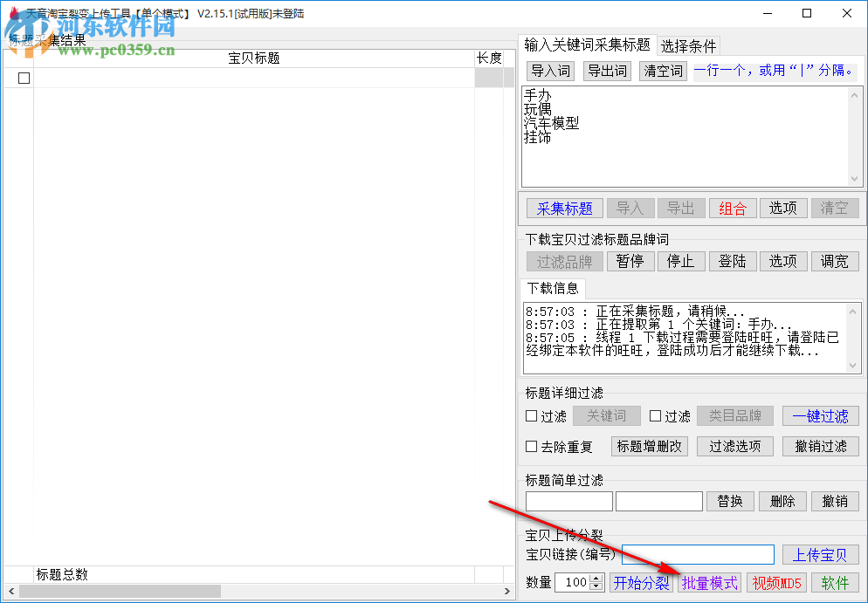This screenshot has width=868, height=603.
Task: Open 标题增删改 title edit dialog
Action: pyautogui.click(x=650, y=446)
